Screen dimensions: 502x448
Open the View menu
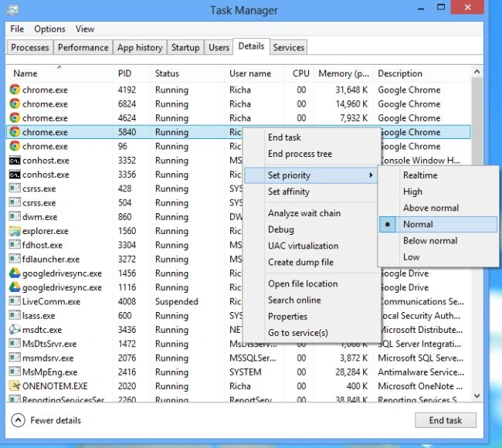pos(85,29)
